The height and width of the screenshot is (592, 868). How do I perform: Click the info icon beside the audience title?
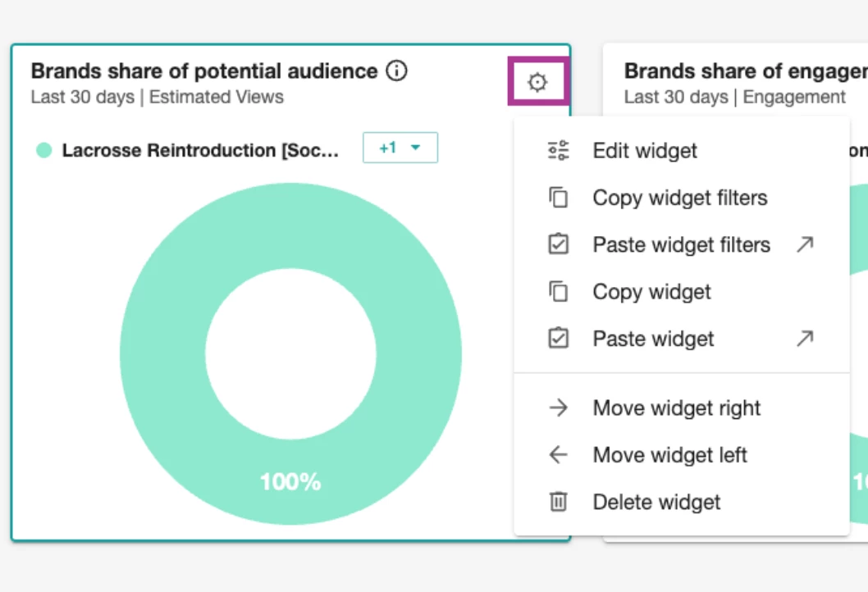[396, 71]
